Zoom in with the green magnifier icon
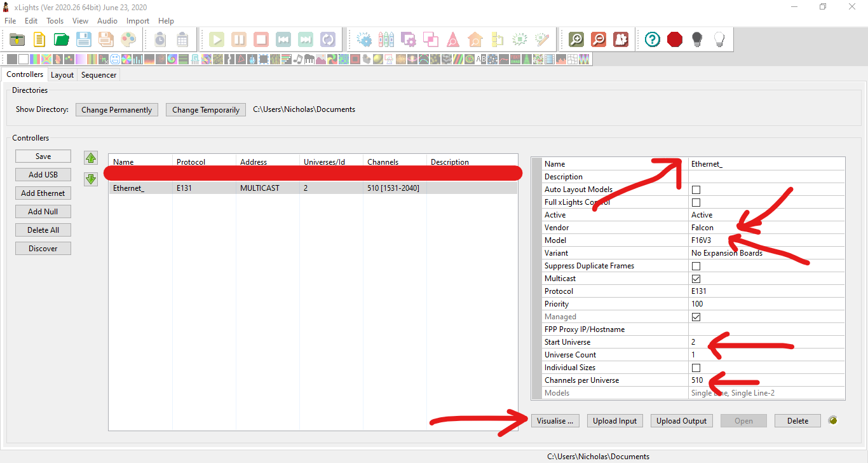868x463 pixels. [x=576, y=39]
